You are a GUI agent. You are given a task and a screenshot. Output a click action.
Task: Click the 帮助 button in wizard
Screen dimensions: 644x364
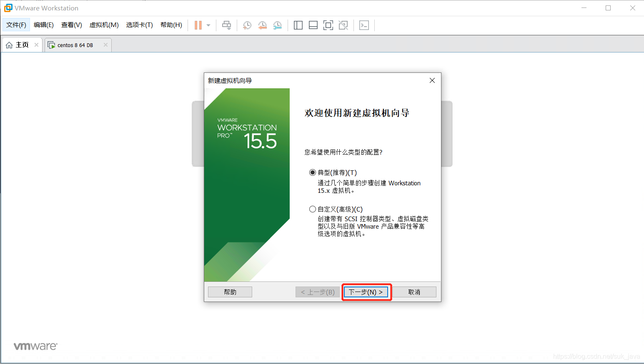tap(230, 292)
